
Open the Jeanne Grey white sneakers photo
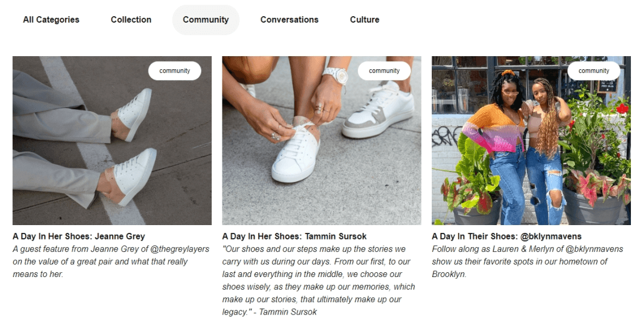(112, 141)
